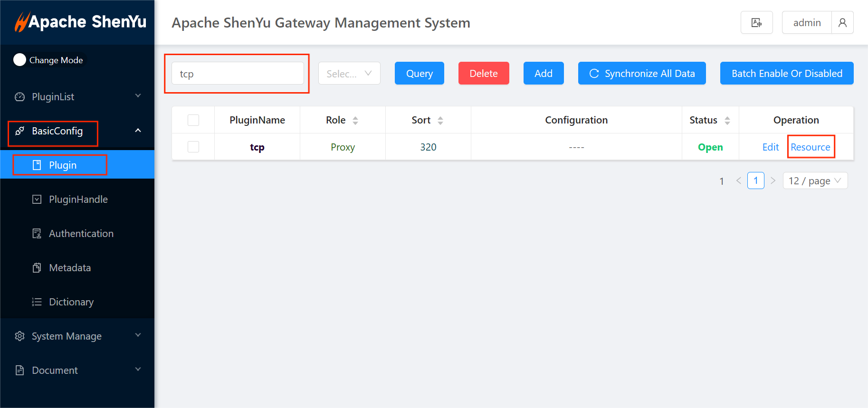The width and height of the screenshot is (868, 408).
Task: Click the Synchronize All Data button
Action: 641,74
